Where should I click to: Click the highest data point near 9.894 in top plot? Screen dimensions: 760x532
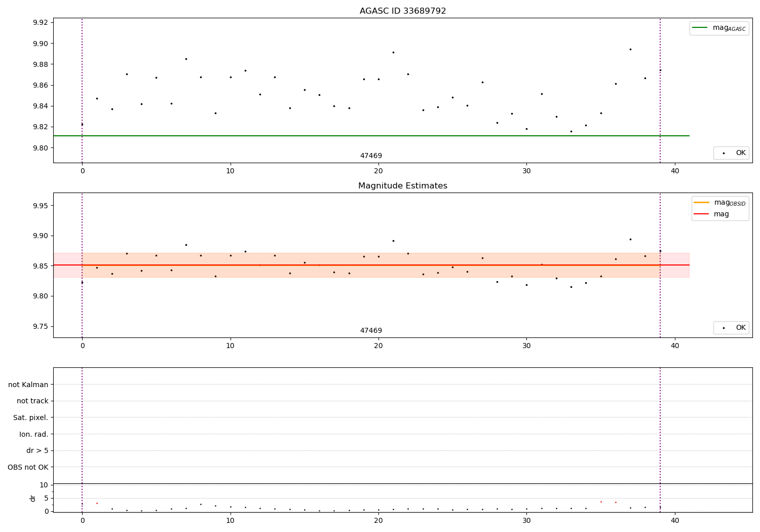pyautogui.click(x=630, y=49)
